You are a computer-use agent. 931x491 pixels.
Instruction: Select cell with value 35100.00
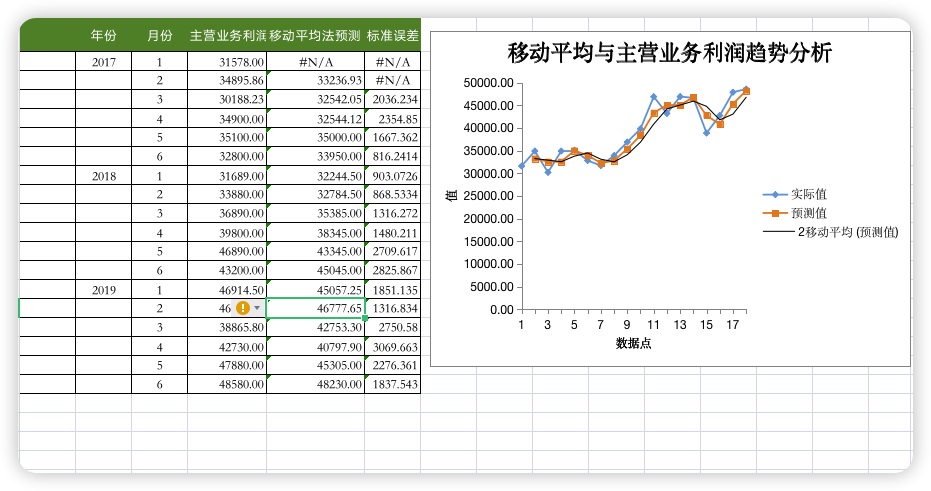pyautogui.click(x=227, y=137)
